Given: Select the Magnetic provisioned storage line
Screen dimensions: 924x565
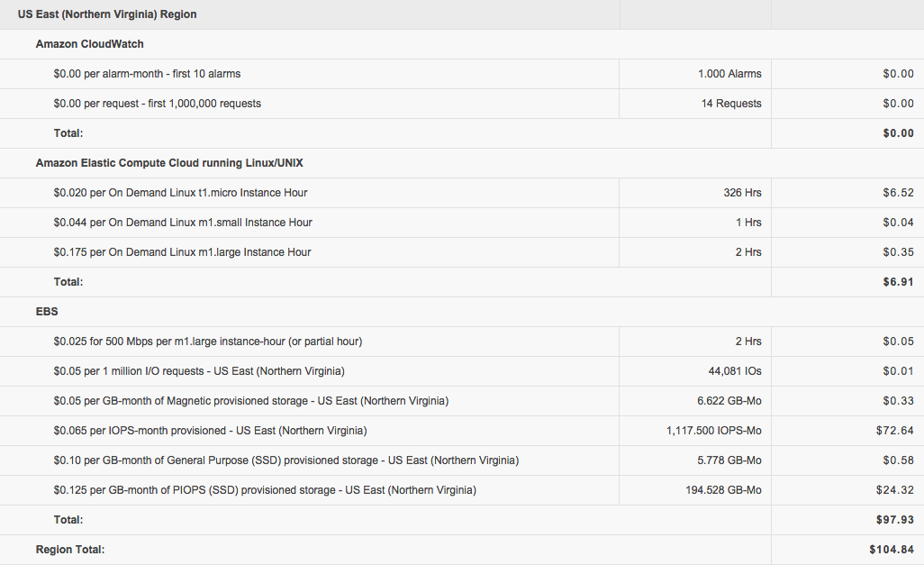Looking at the screenshot, I should click(251, 400).
